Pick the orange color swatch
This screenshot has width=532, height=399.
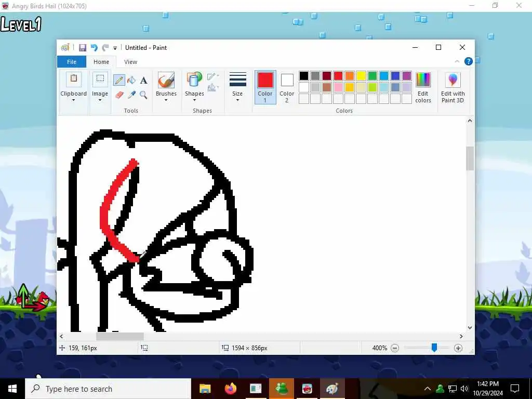[350, 76]
